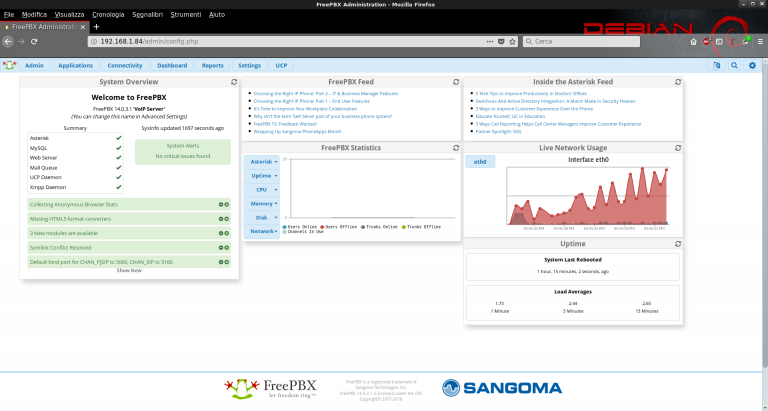Toggle the Firefox sidebar icon

point(719,42)
